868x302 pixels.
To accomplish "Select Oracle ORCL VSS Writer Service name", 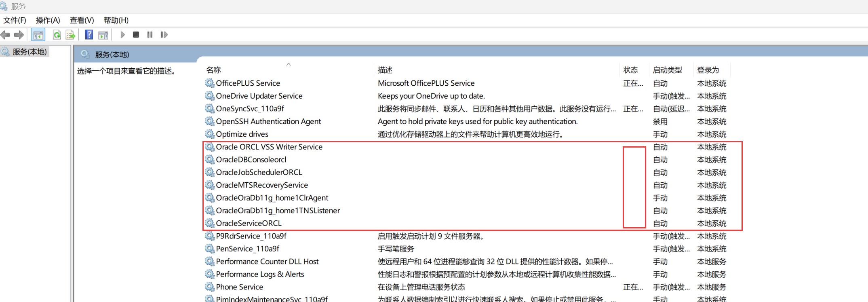I will coord(269,147).
